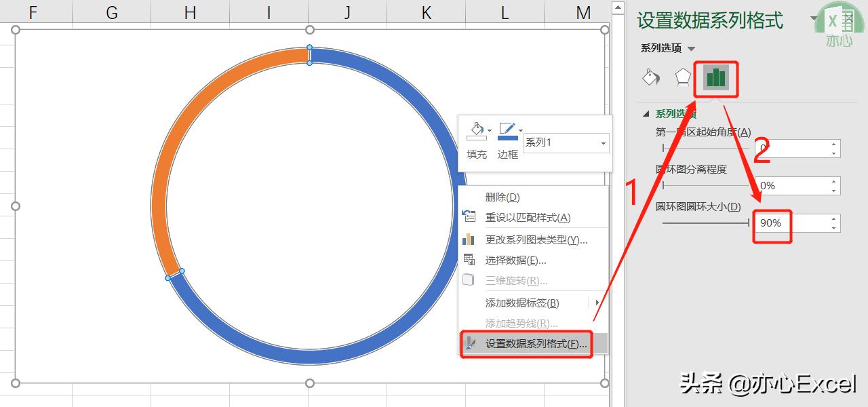Increase 第一扇区起始角度 with the up stepper
The width and height of the screenshot is (868, 407).
point(832,144)
